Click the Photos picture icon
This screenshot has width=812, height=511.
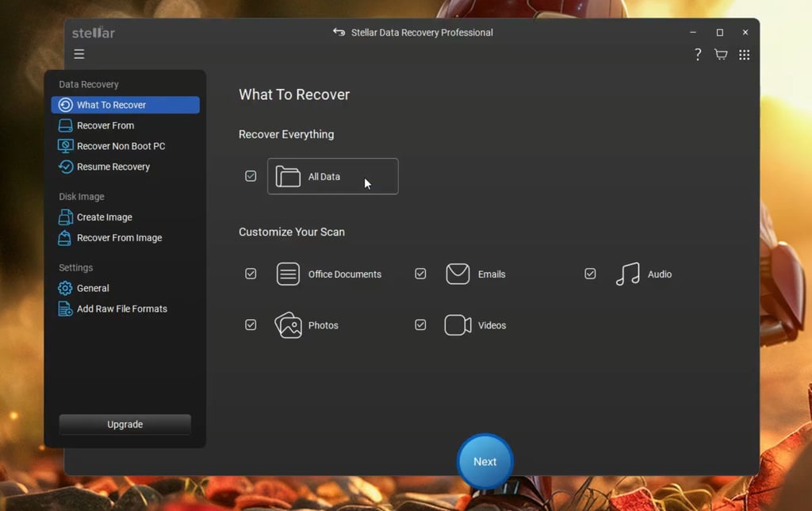288,325
